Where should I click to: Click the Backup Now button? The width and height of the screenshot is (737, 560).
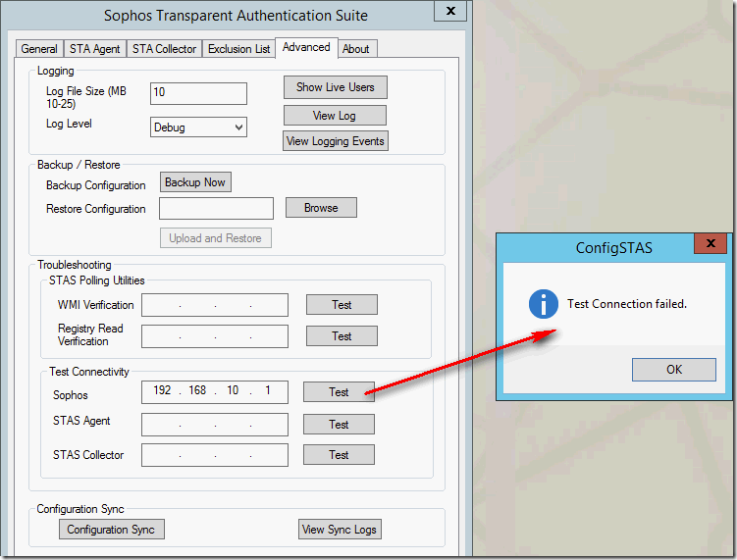coord(195,182)
